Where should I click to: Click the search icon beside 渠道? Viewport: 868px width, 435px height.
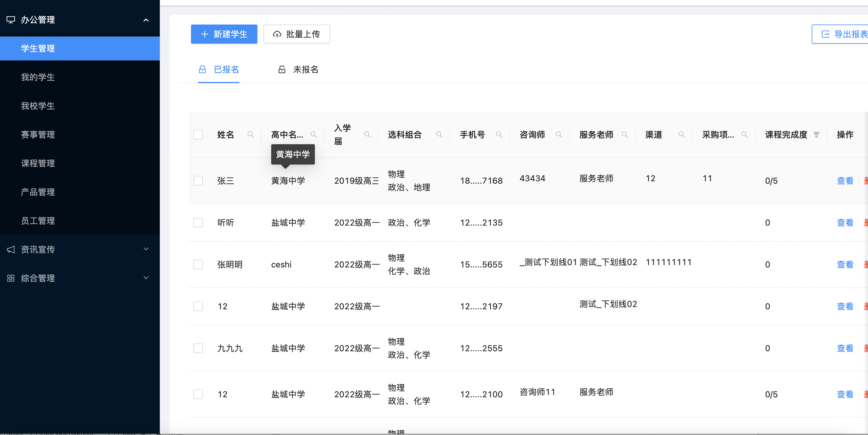click(681, 135)
